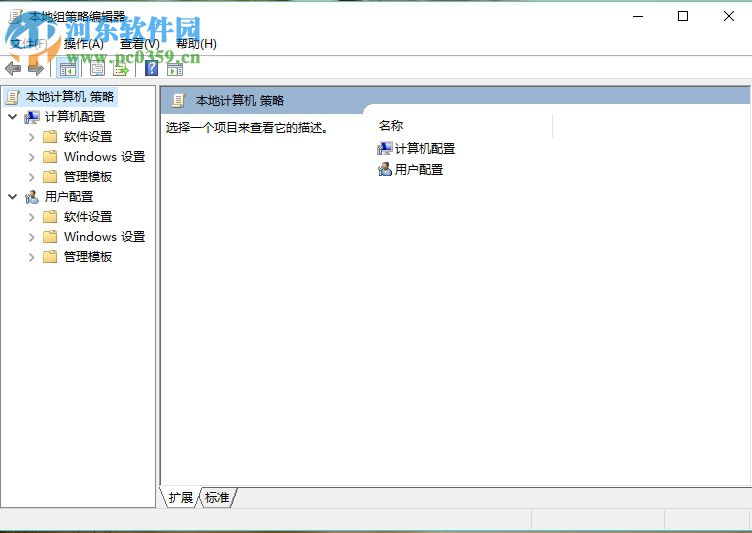Image resolution: width=752 pixels, height=533 pixels.
Task: Select 用户配置 text in the right list
Action: (419, 169)
